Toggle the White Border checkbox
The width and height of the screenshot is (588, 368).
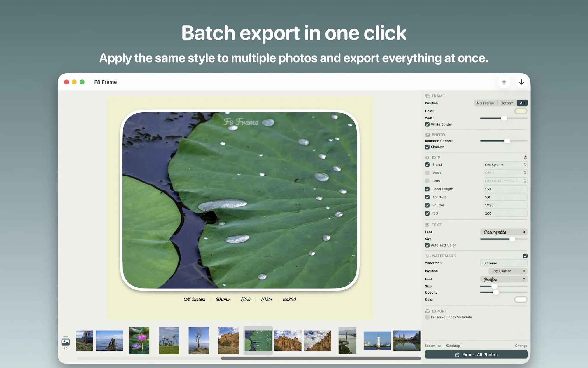(x=427, y=124)
